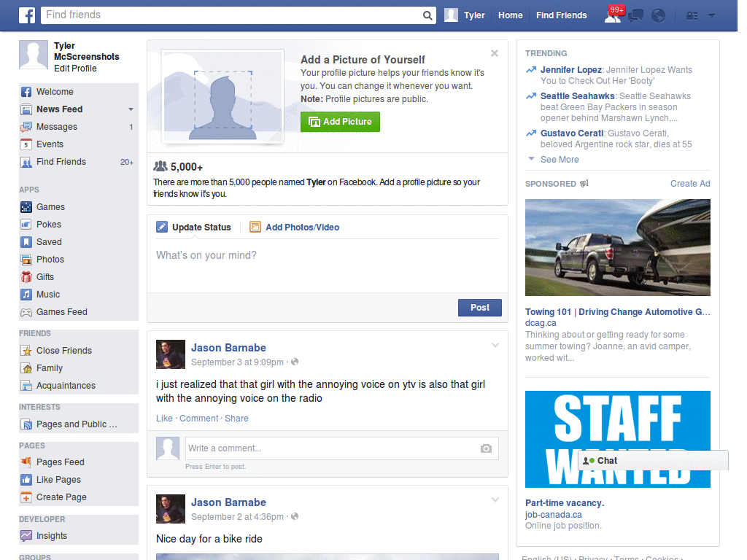
Task: Like the September 3 post
Action: [x=164, y=419]
